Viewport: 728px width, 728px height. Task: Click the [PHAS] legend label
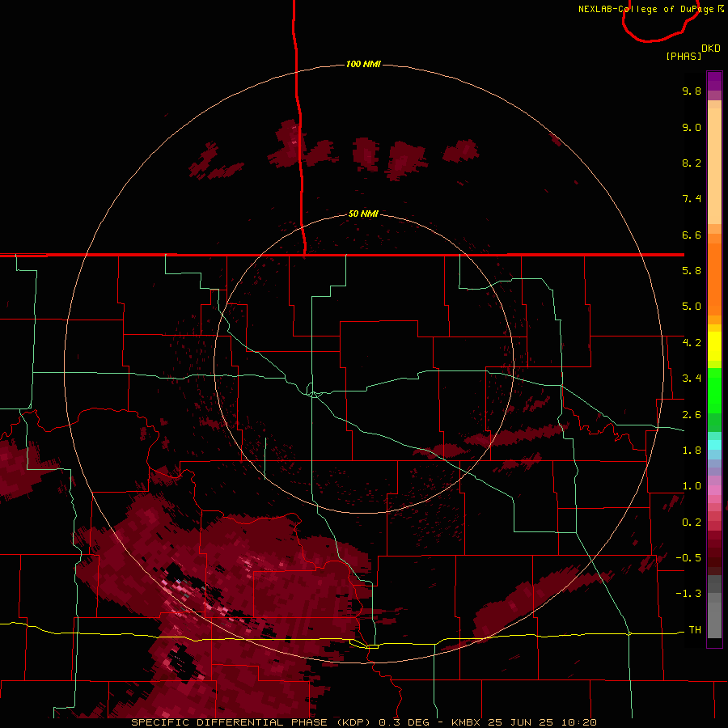coord(684,56)
